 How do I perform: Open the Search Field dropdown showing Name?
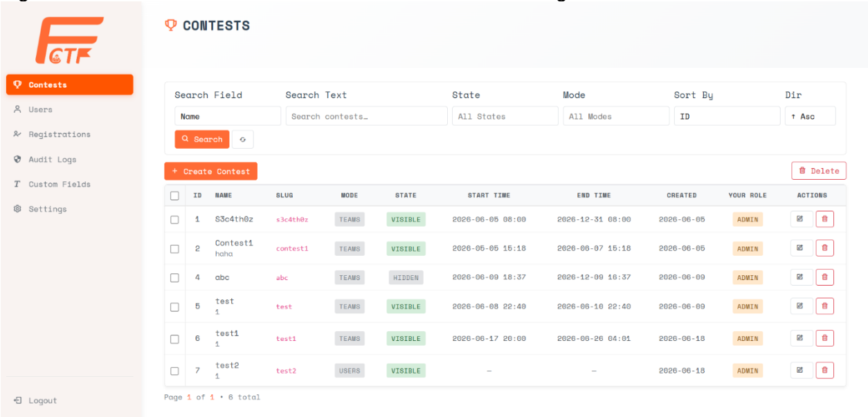click(228, 116)
